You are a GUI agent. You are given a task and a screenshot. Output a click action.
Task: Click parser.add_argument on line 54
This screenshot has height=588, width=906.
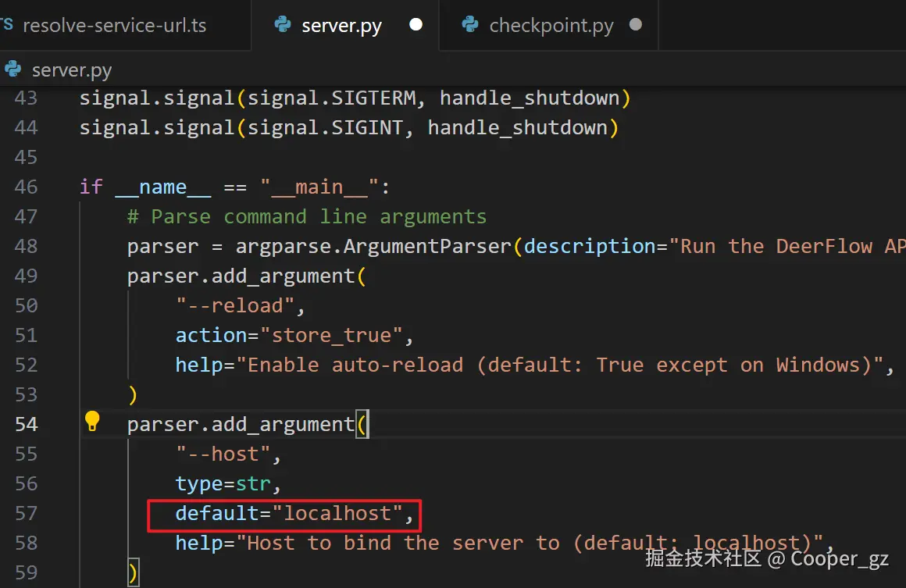[241, 425]
